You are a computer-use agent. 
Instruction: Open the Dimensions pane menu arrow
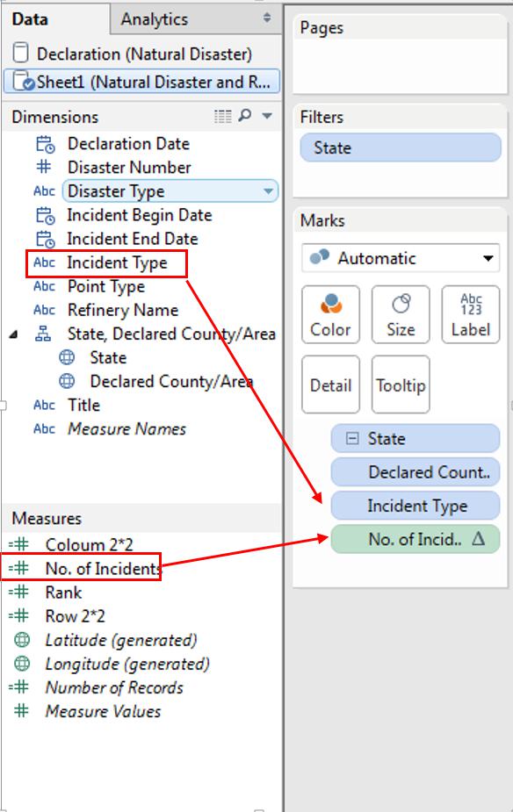pyautogui.click(x=267, y=116)
